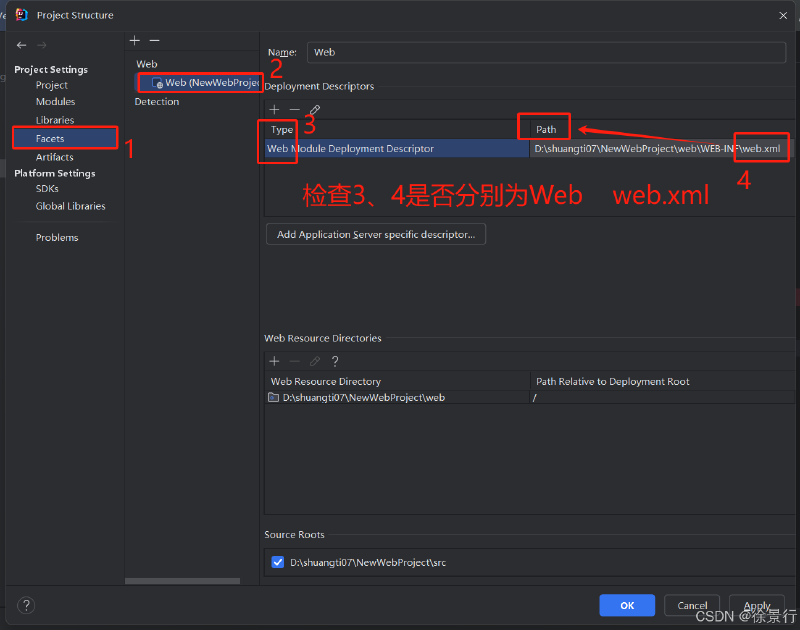
Task: Open Libraries settings page
Action: click(55, 120)
